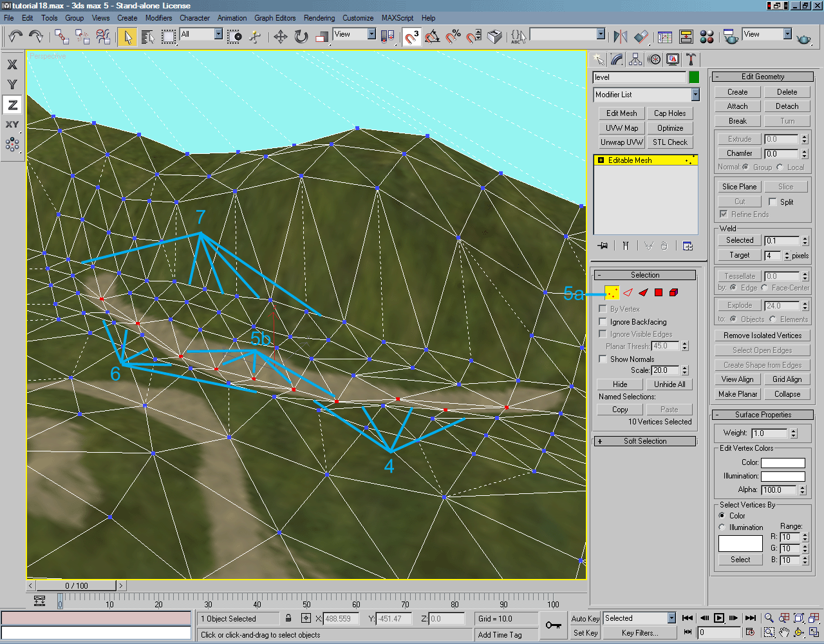Expand the Soft Selection rollout

[x=644, y=440]
